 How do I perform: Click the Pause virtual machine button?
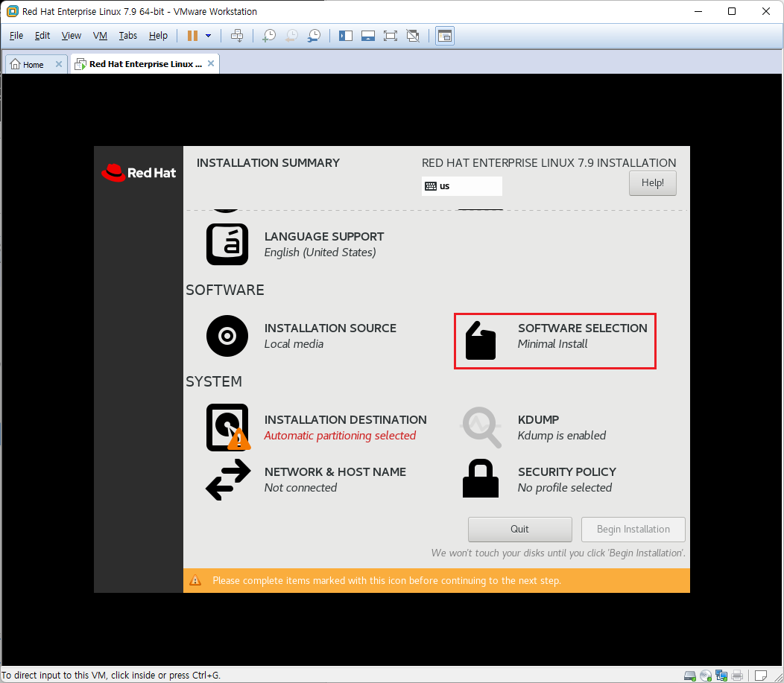click(192, 36)
